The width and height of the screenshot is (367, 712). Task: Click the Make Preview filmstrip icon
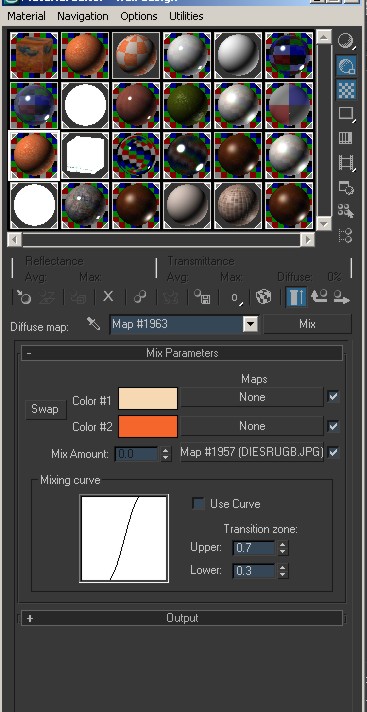(347, 162)
